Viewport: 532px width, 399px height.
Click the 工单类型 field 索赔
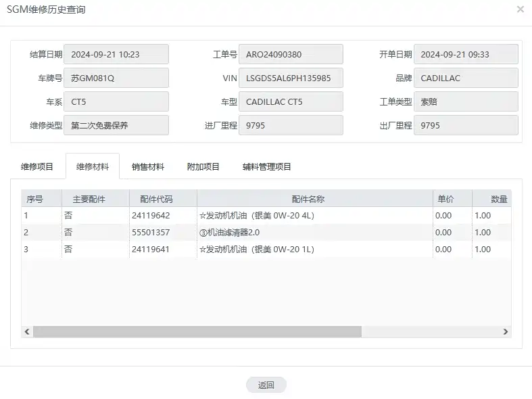coord(466,102)
